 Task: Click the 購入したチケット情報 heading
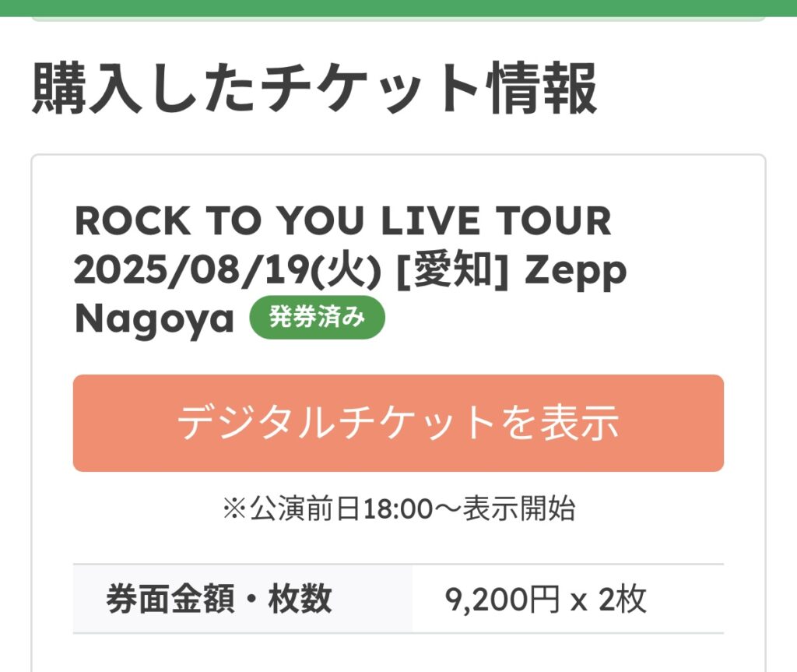314,90
